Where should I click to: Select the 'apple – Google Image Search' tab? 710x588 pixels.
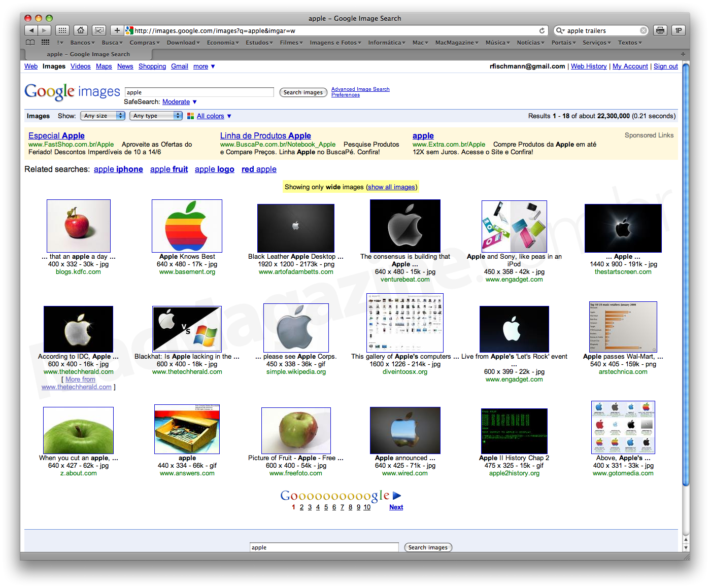tap(88, 54)
